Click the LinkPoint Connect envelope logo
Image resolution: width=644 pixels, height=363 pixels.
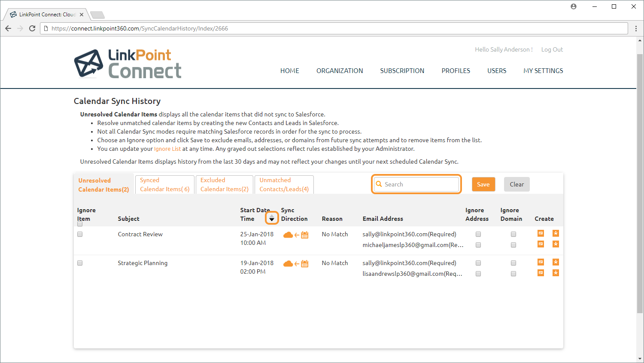(x=88, y=63)
